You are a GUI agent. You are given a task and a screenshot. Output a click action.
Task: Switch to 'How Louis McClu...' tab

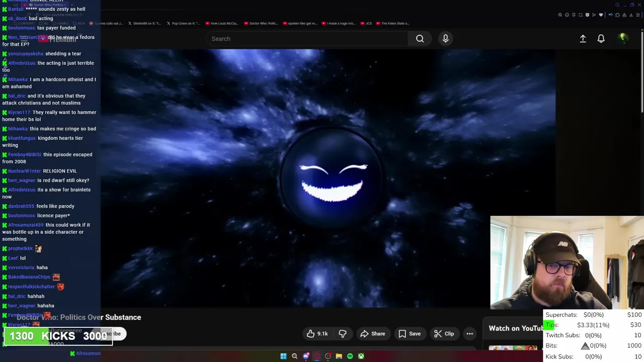click(222, 23)
